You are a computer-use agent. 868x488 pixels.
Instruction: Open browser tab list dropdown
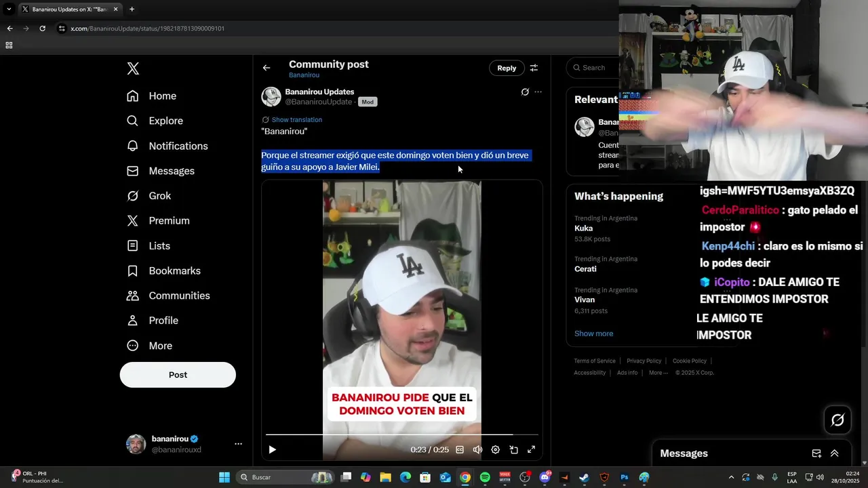(x=9, y=9)
